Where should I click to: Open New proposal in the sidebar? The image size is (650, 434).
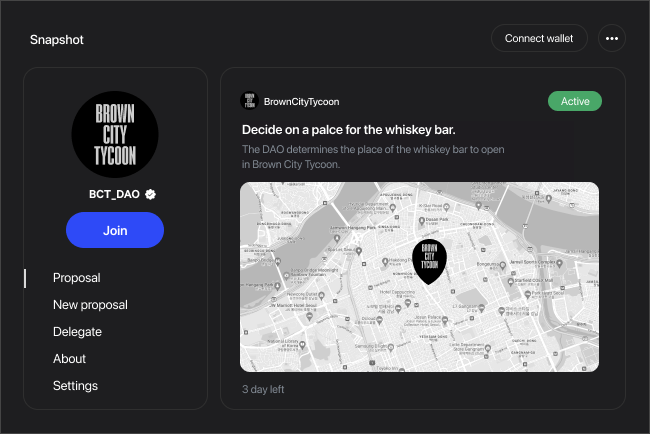point(90,305)
